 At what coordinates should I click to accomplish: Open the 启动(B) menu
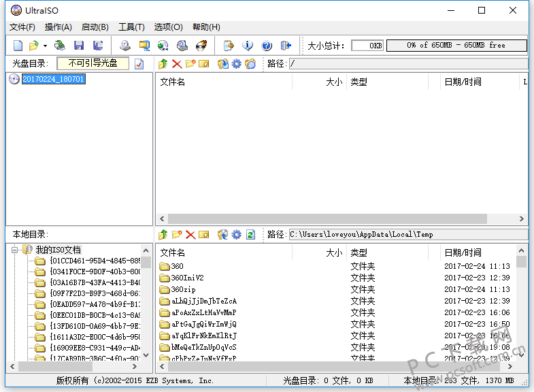[95, 27]
